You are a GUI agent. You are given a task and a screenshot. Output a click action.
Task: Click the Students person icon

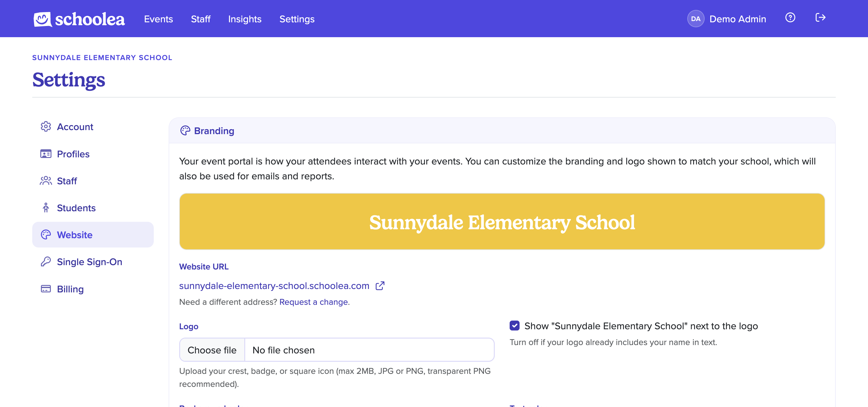pos(46,208)
